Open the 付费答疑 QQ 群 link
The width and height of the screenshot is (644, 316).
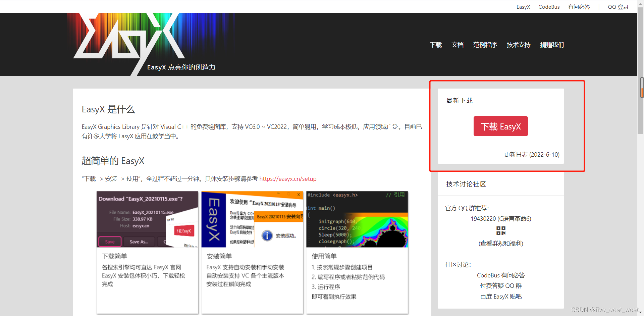tap(501, 286)
